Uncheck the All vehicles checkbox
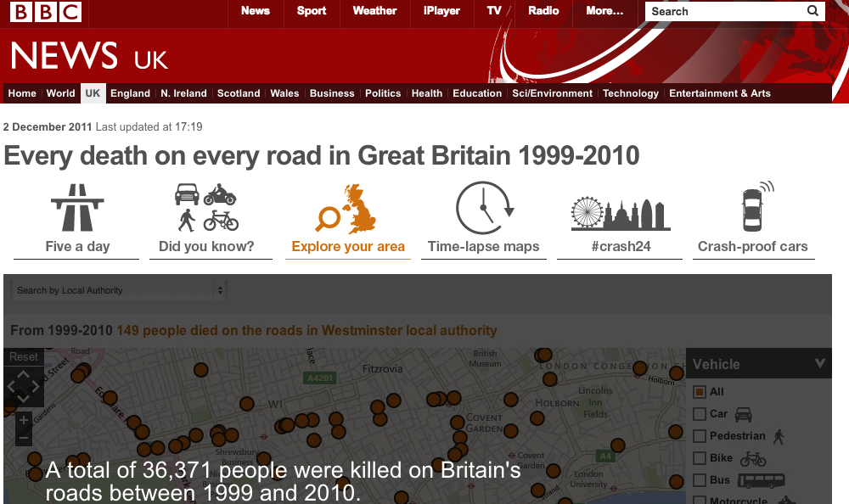The width and height of the screenshot is (849, 504). (700, 391)
